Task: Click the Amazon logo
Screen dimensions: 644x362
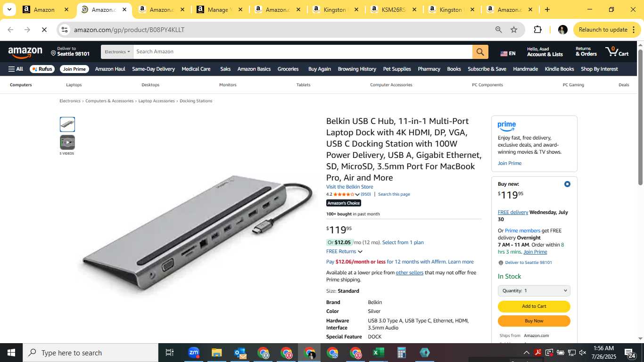Action: [25, 52]
